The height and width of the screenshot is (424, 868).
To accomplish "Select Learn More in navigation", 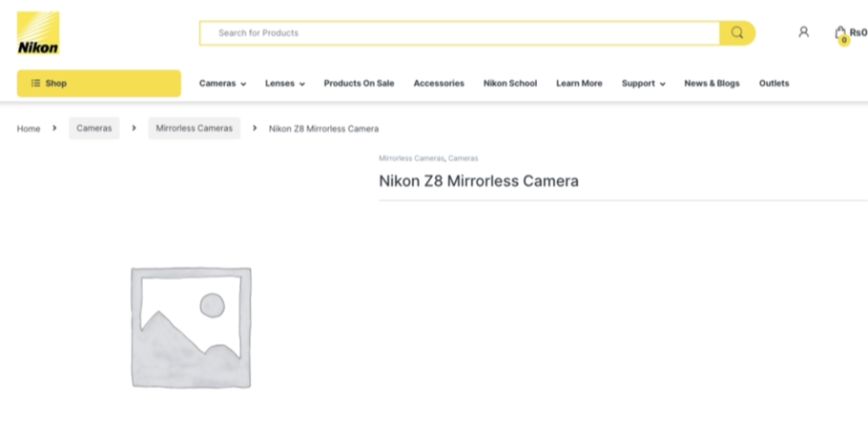I will coord(579,83).
